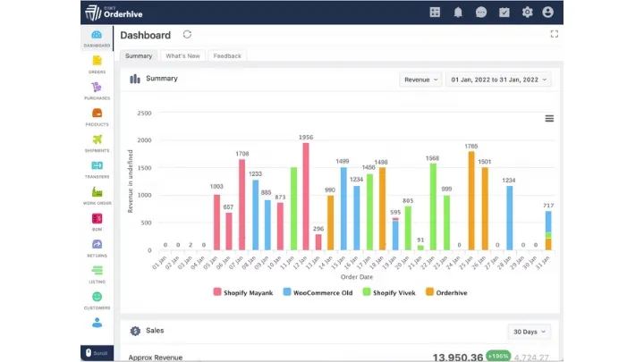This screenshot has width=644, height=362.
Task: Click the 12 Jan bar labeled 1956
Action: [x=306, y=197]
